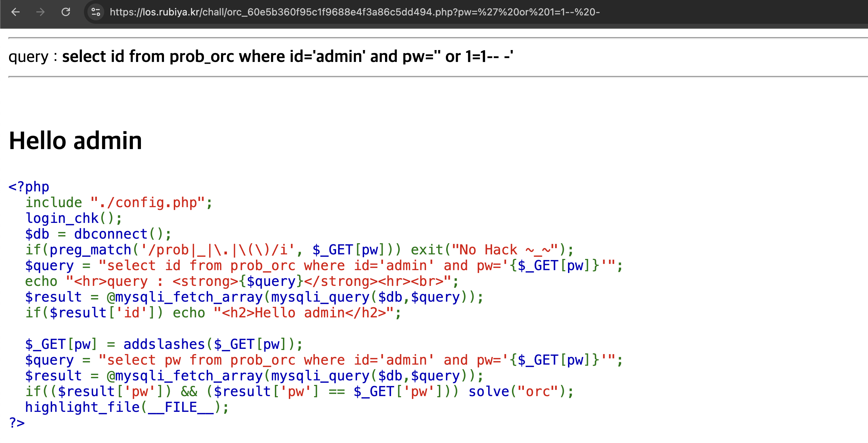Click the addslashes($_GET[pw]) line

pos(164,344)
